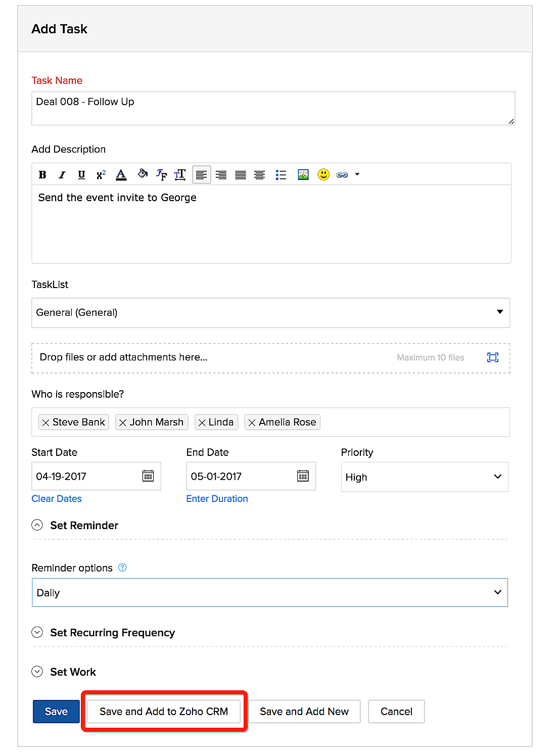Click the bulleted list icon
Viewport: 560px width, 753px height.
pos(281,175)
